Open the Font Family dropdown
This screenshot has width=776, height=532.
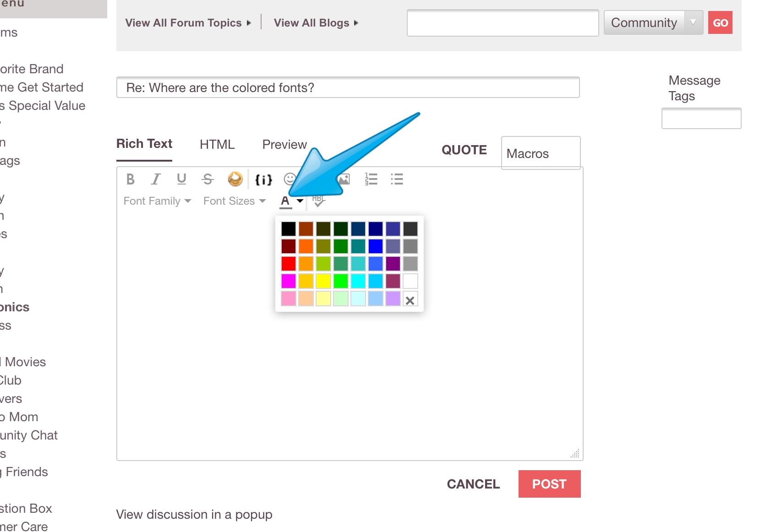tap(157, 201)
